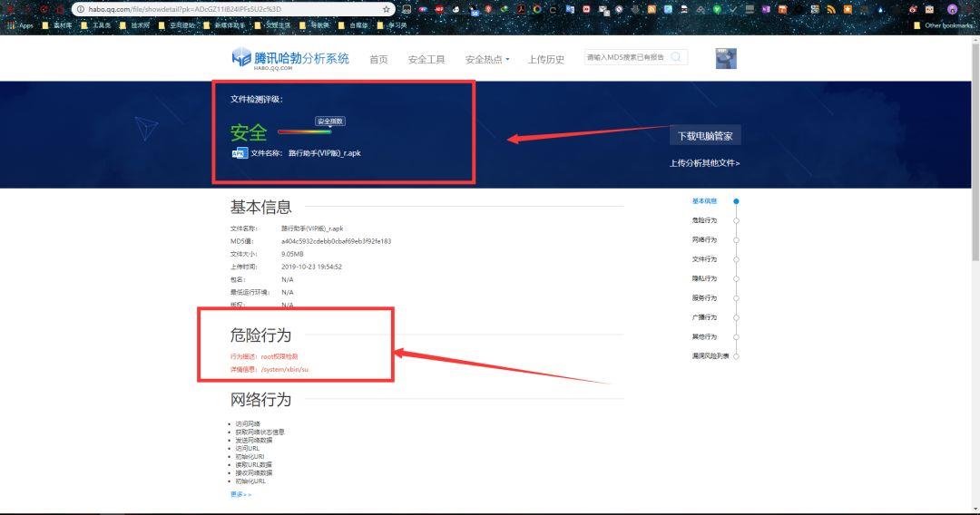Image resolution: width=980 pixels, height=515 pixels.
Task: Open the Apps shortcut in bookmarks bar
Action: pos(20,25)
